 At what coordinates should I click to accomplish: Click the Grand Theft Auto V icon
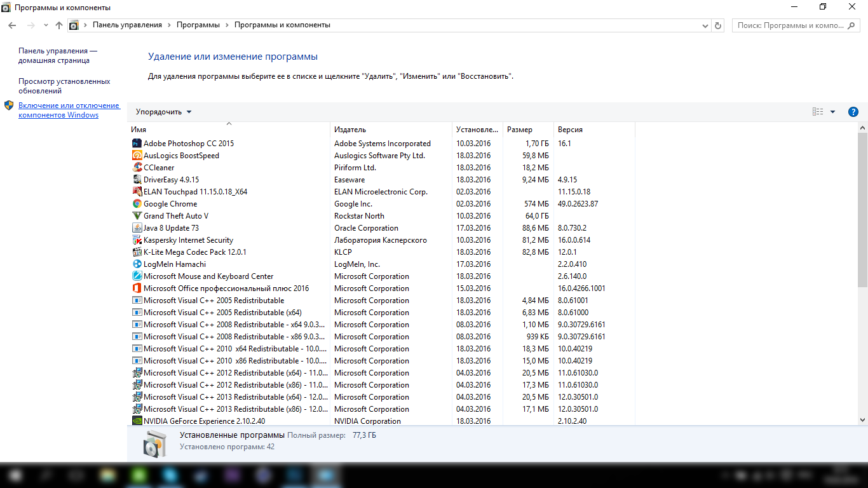click(137, 216)
